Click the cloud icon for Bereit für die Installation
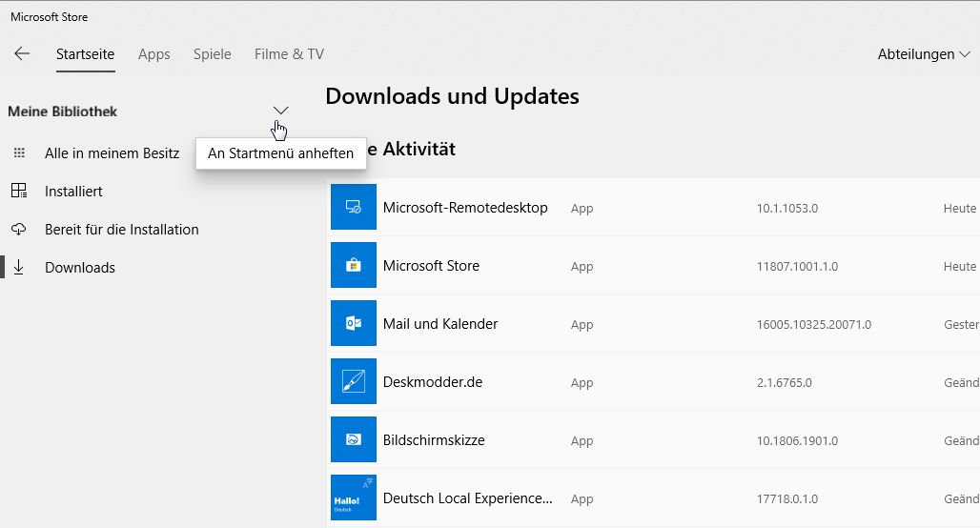The height and width of the screenshot is (528, 980). click(x=19, y=230)
